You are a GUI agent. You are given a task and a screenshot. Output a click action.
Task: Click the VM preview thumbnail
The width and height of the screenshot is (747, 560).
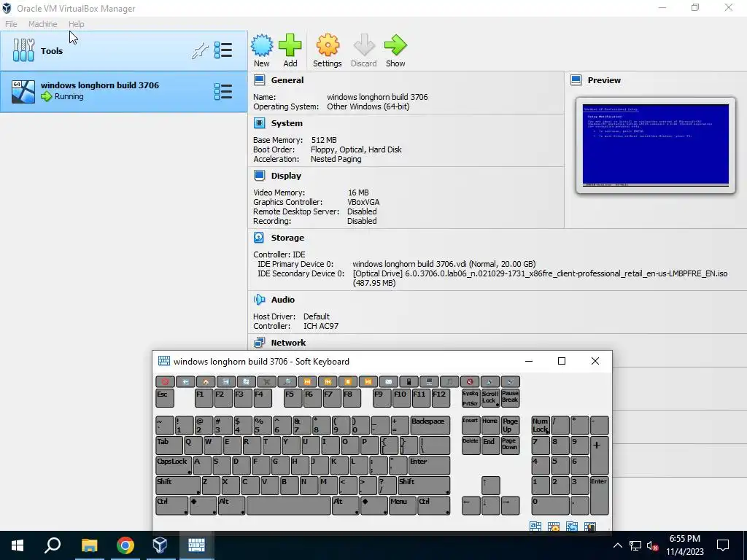656,145
